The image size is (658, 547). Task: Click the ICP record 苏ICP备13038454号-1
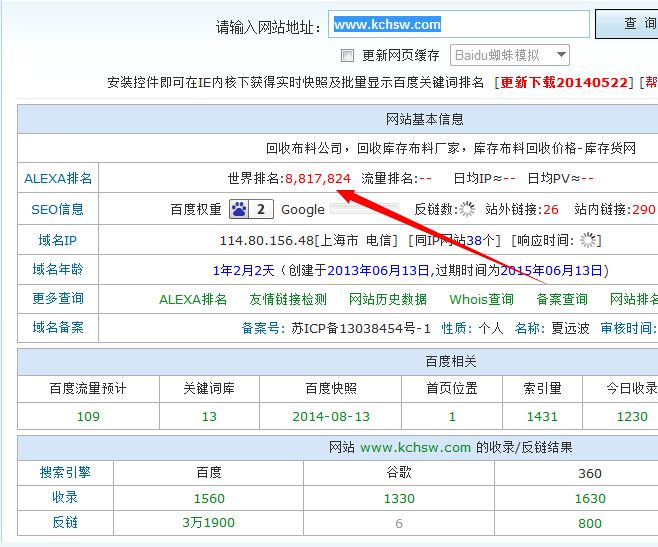[x=359, y=328]
